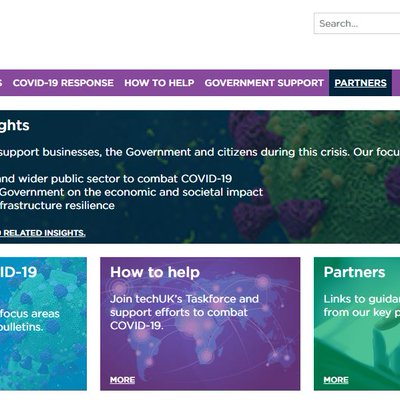This screenshot has width=400, height=400.
Task: Click MORE link on Partners card
Action: (x=336, y=380)
